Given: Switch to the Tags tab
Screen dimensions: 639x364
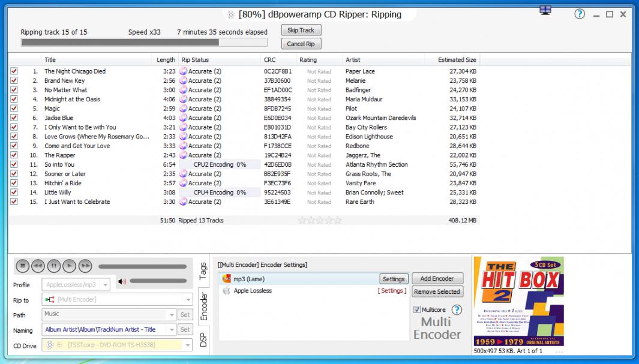Looking at the screenshot, I should click(x=203, y=272).
